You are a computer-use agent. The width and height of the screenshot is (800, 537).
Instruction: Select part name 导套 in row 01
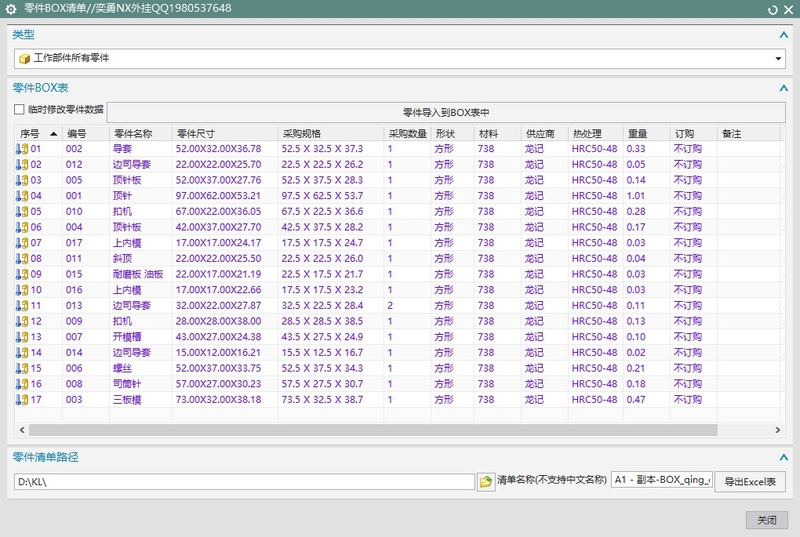pos(122,149)
